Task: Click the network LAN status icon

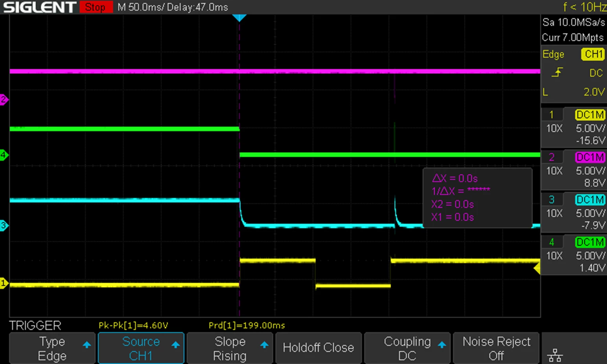Action: tap(555, 355)
